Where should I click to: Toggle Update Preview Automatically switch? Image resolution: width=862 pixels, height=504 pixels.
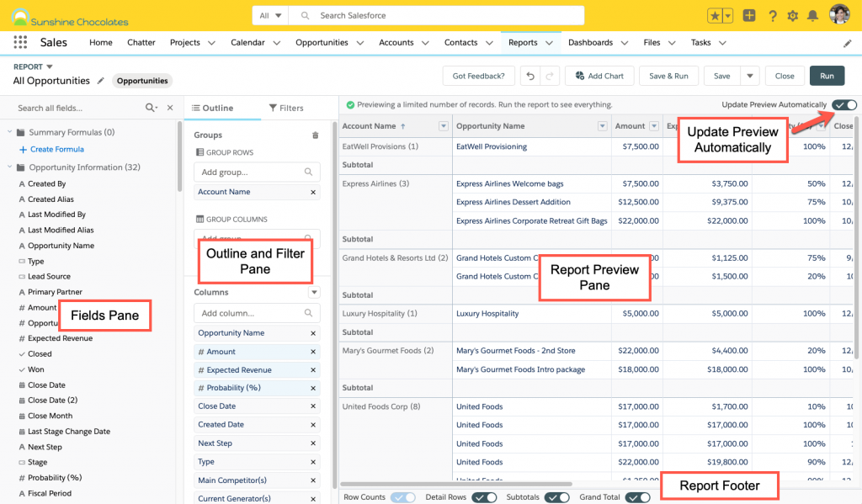click(843, 104)
